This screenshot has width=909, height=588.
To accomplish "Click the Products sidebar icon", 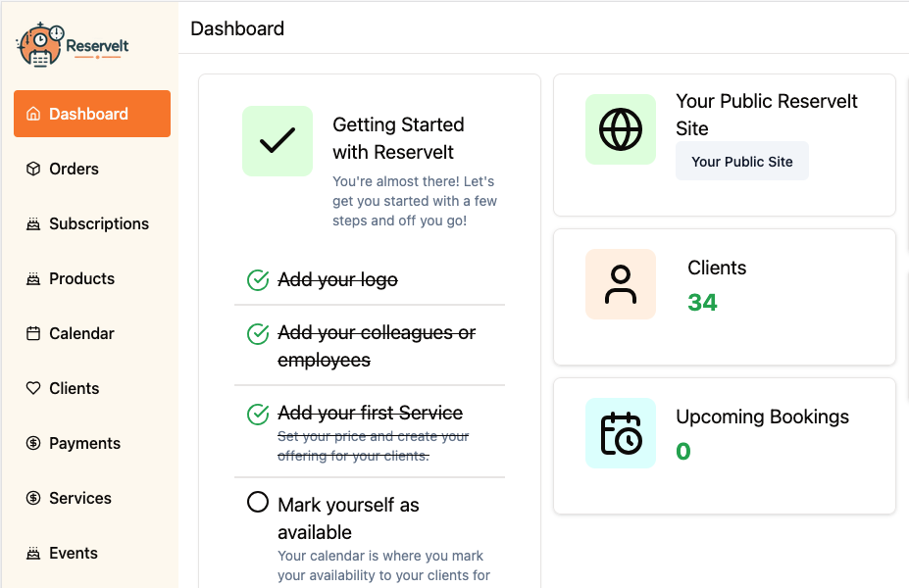I will point(32,278).
